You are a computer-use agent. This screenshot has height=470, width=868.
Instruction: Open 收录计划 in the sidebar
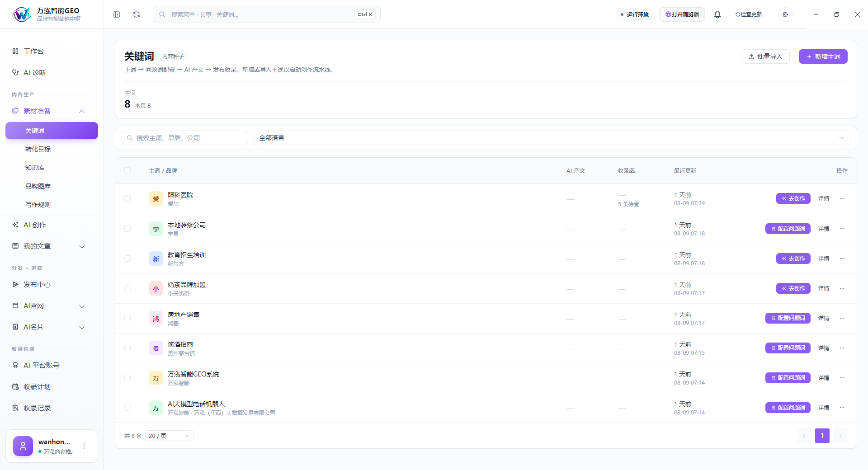[x=52, y=386]
